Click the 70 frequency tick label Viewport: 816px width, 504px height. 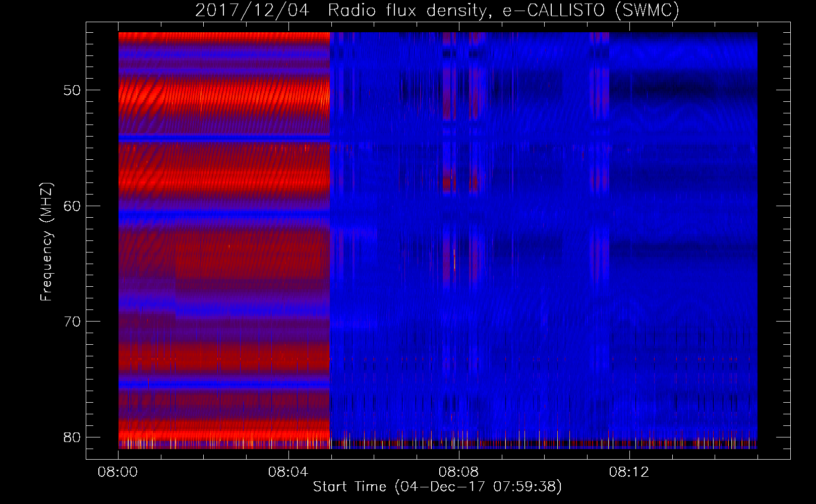pos(72,322)
